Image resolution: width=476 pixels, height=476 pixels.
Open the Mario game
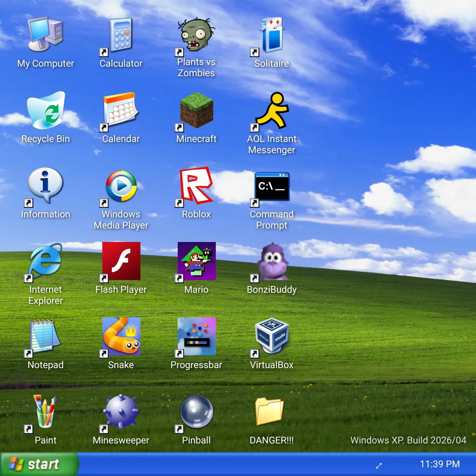click(x=196, y=261)
